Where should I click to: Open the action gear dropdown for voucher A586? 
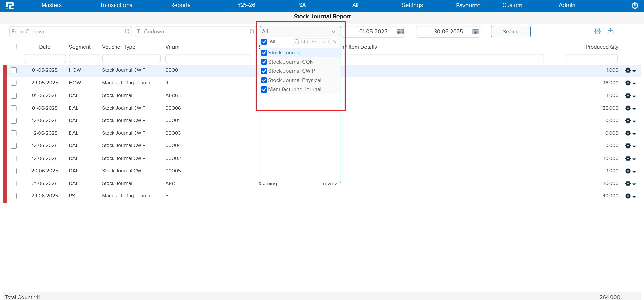point(630,96)
